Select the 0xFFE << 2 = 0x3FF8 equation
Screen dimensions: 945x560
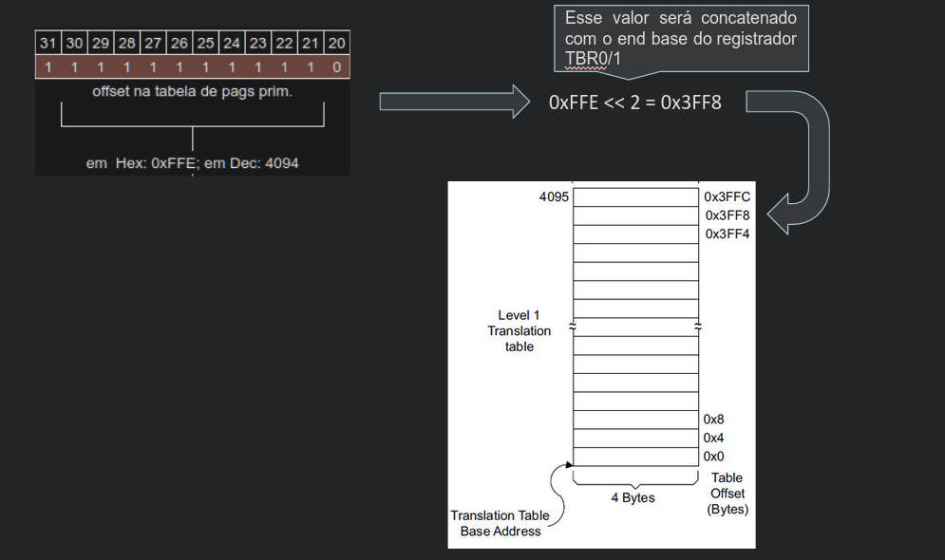[634, 103]
